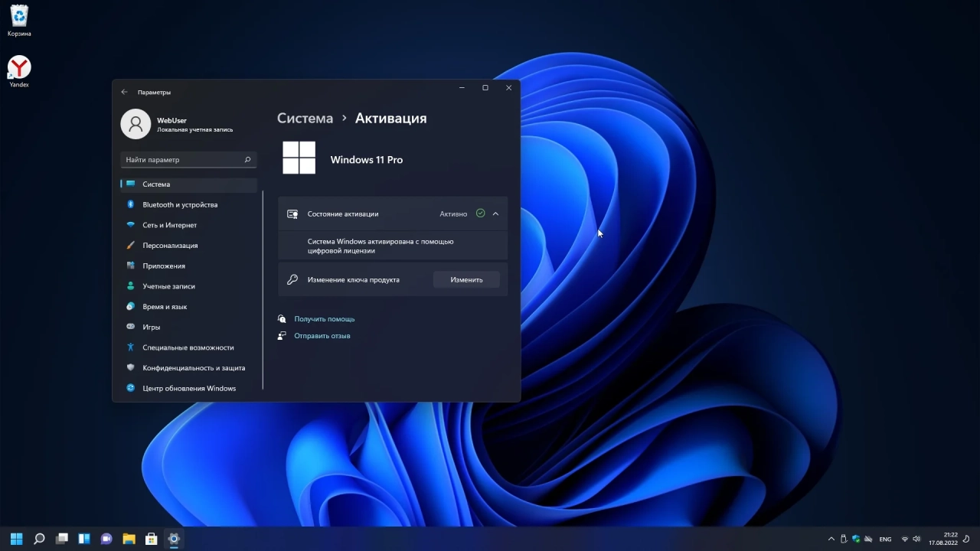Open Windows Security tray icon
Image resolution: width=980 pixels, height=551 pixels.
tap(856, 540)
